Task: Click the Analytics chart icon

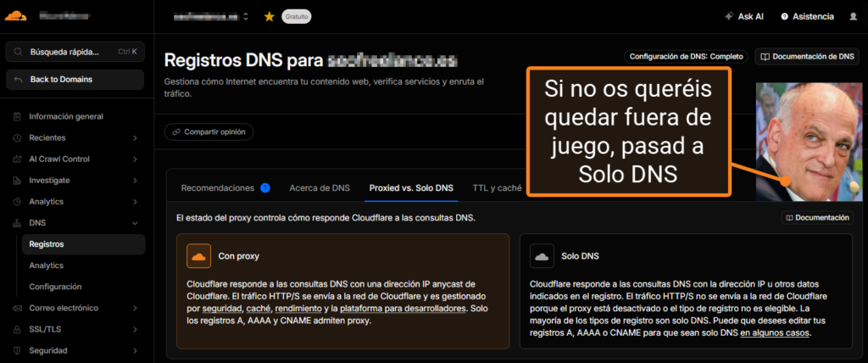Action: pyautogui.click(x=17, y=202)
